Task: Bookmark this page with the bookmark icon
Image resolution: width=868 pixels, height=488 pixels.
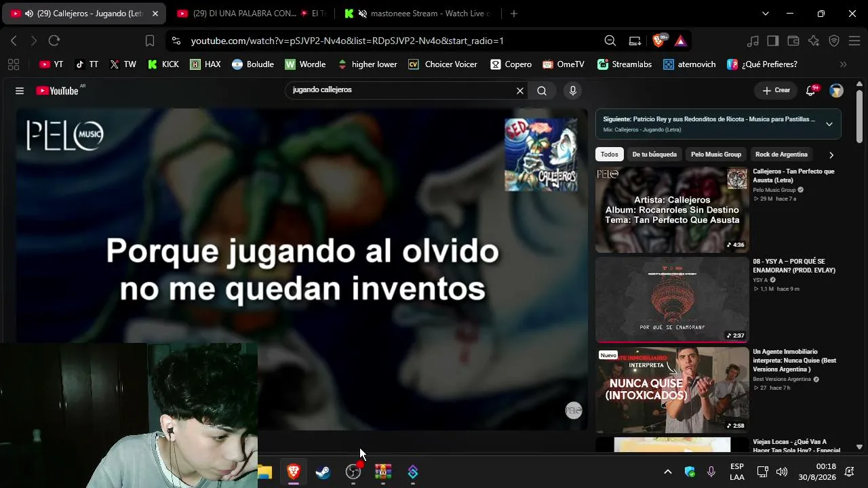Action: pyautogui.click(x=150, y=41)
